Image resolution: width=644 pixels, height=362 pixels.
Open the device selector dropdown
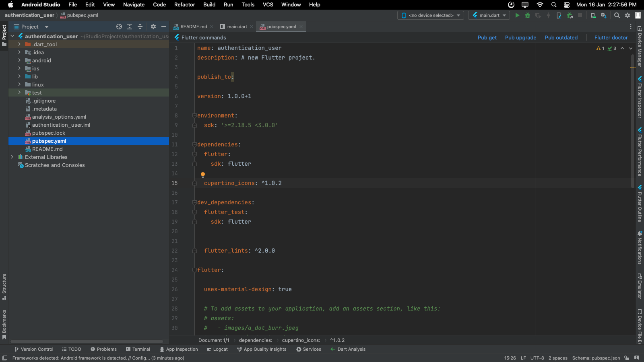(x=431, y=15)
